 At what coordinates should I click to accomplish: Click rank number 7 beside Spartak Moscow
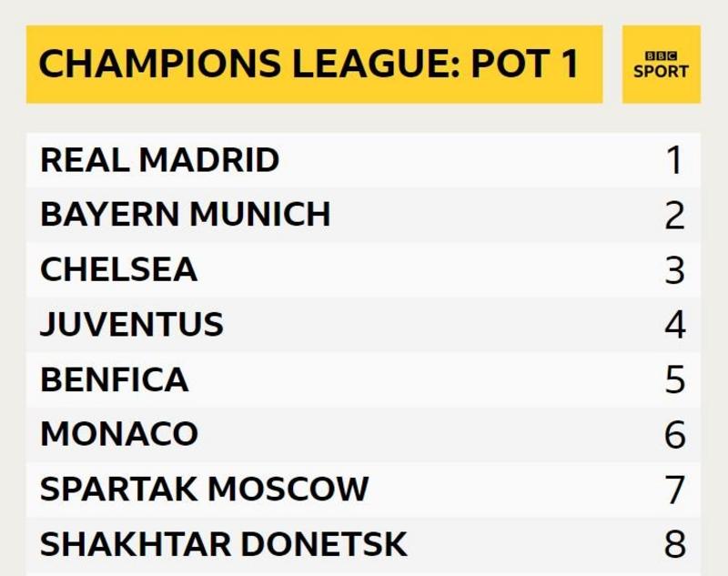(x=674, y=490)
